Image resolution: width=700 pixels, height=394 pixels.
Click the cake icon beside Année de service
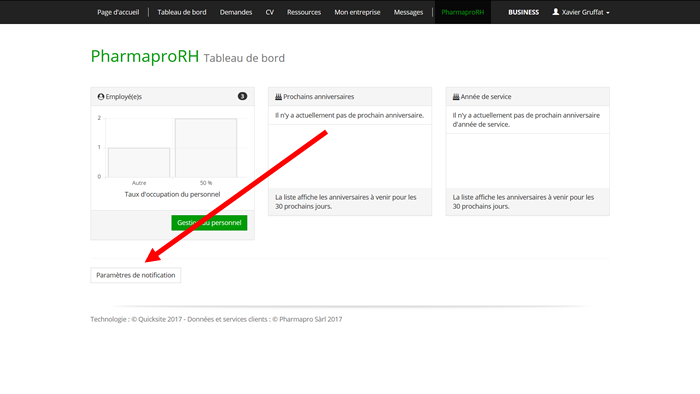[456, 96]
